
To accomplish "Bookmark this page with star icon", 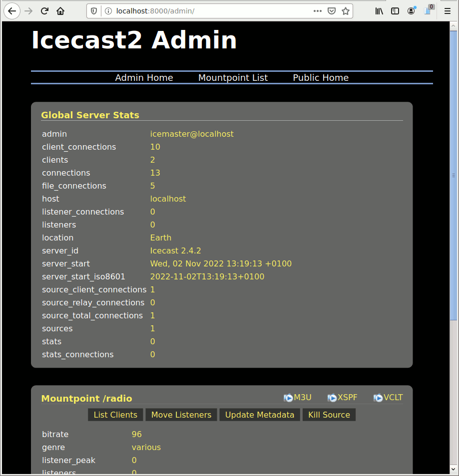I will coord(345,11).
